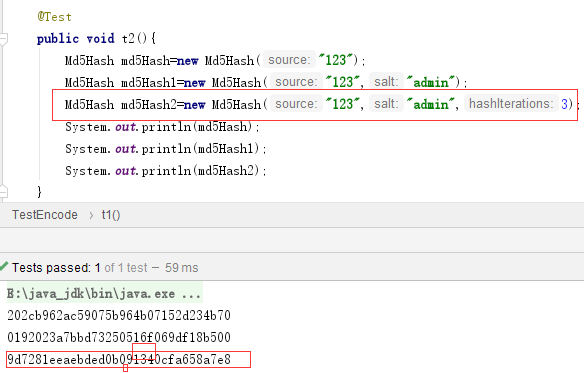Click t1() in the breadcrumb

click(x=111, y=215)
